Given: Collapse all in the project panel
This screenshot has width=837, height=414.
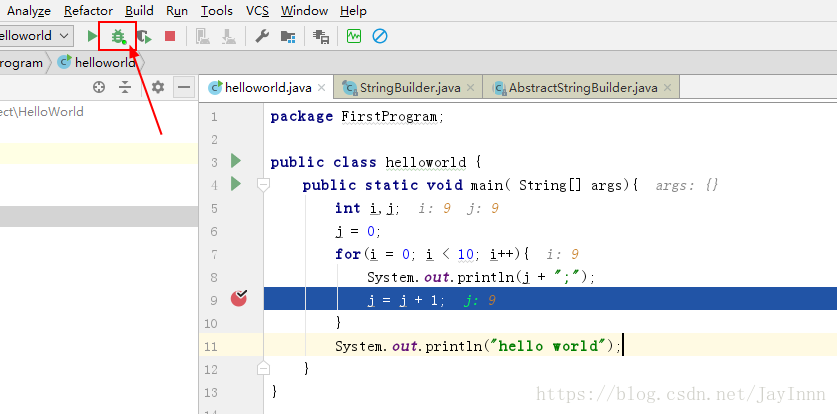Looking at the screenshot, I should pyautogui.click(x=125, y=87).
